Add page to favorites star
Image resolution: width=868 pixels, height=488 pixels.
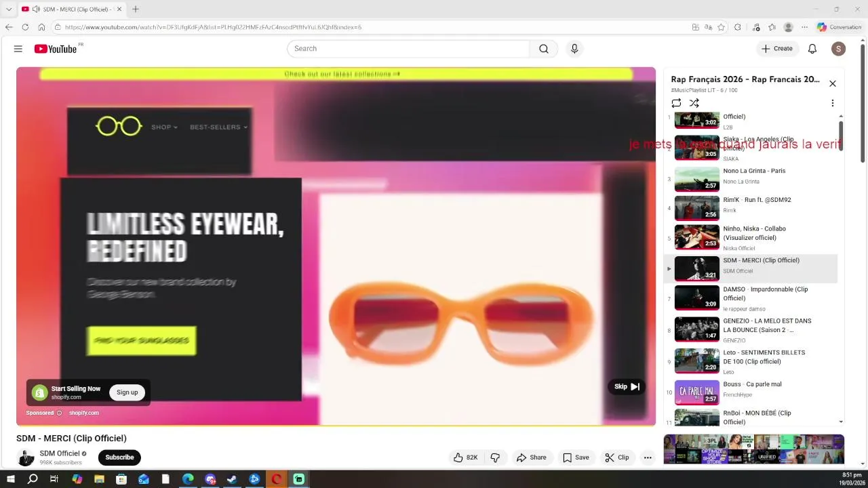pos(721,27)
